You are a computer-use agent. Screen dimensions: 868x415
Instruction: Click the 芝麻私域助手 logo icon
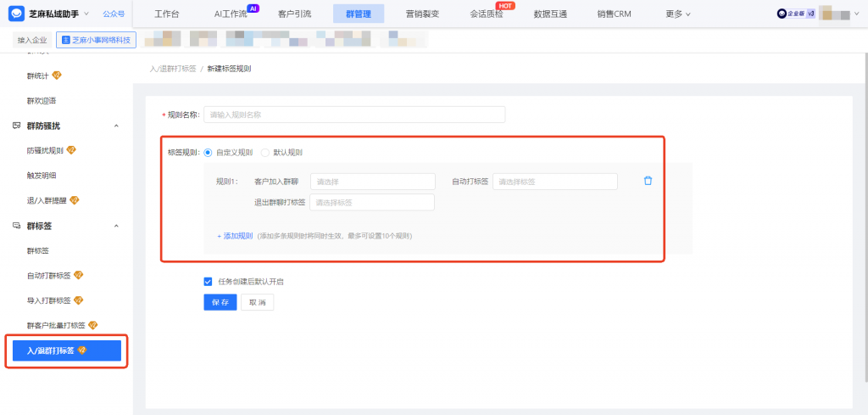(x=17, y=14)
